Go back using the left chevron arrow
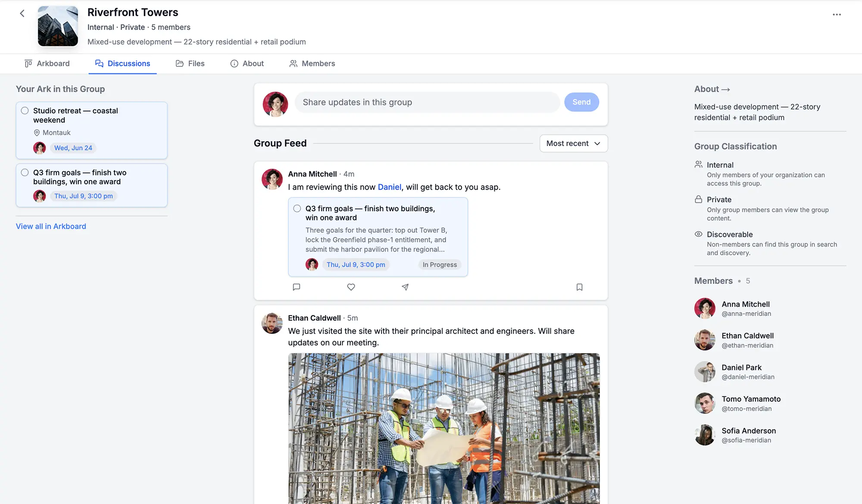Viewport: 862px width, 504px height. tap(22, 14)
